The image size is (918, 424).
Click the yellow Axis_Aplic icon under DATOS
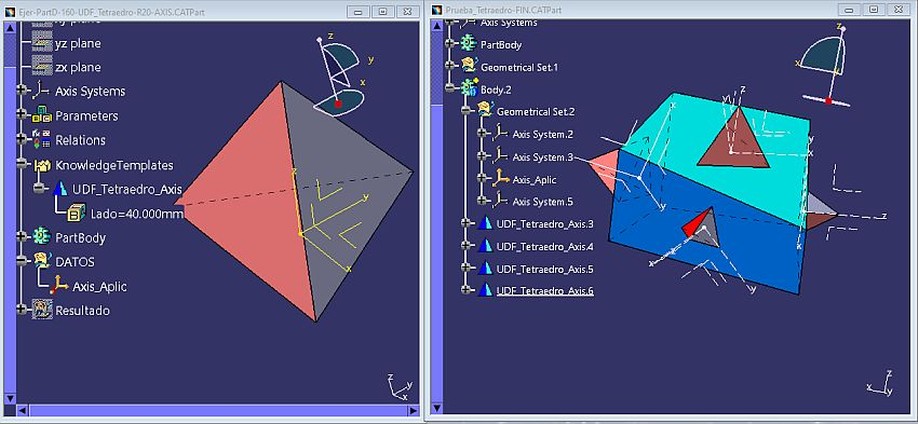pyautogui.click(x=59, y=286)
